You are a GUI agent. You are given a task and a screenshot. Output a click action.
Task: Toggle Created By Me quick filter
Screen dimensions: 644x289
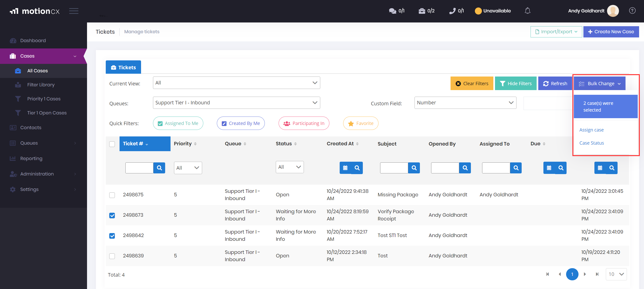click(241, 123)
